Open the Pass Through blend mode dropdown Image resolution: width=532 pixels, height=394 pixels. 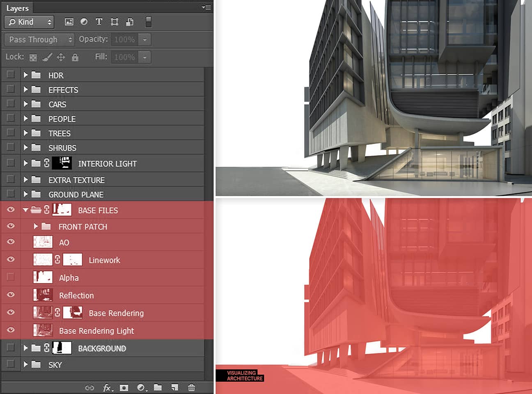pos(39,39)
